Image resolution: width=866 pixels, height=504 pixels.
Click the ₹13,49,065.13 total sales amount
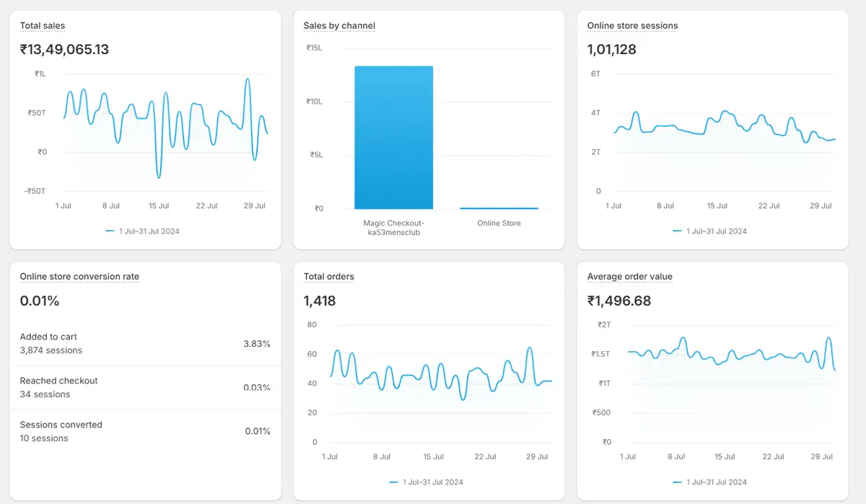click(64, 50)
